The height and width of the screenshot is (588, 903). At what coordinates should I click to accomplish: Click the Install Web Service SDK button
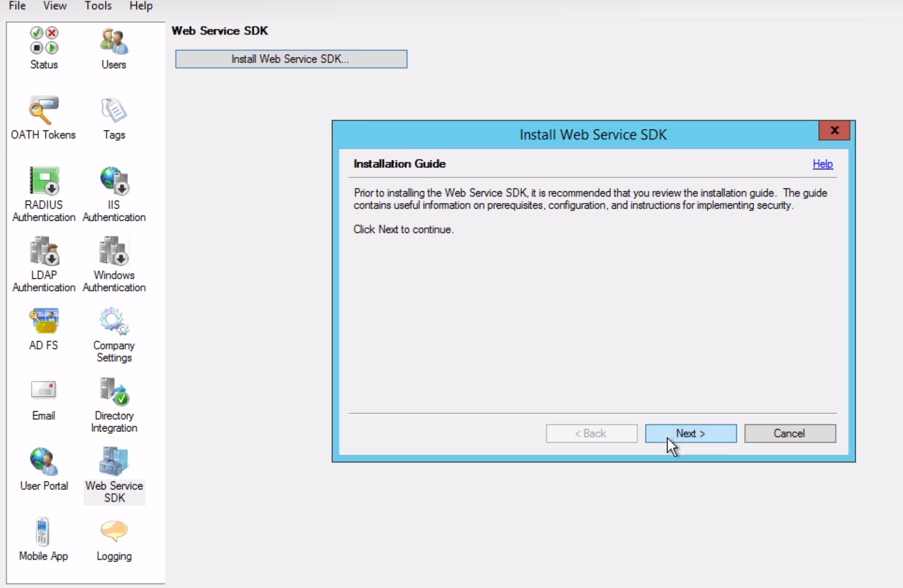[x=290, y=59]
